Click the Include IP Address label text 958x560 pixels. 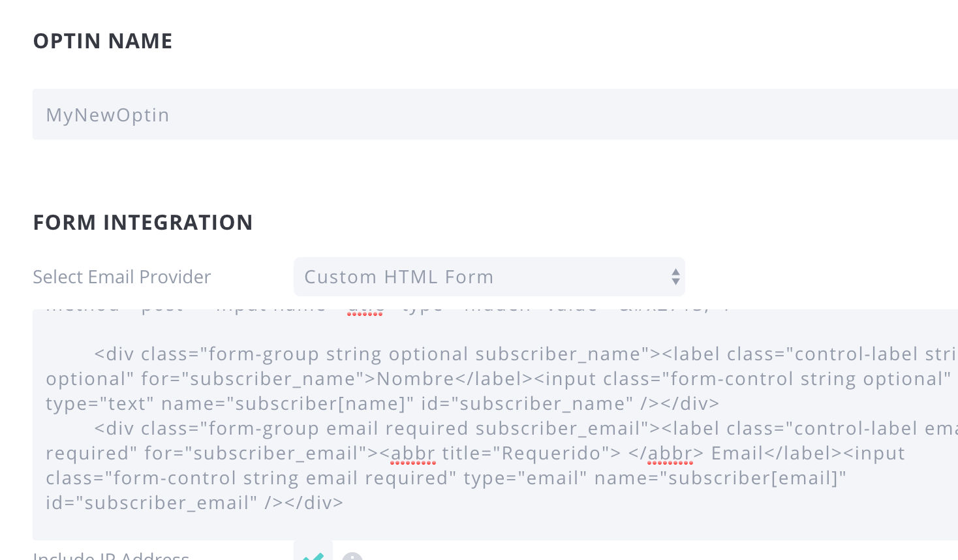click(111, 555)
